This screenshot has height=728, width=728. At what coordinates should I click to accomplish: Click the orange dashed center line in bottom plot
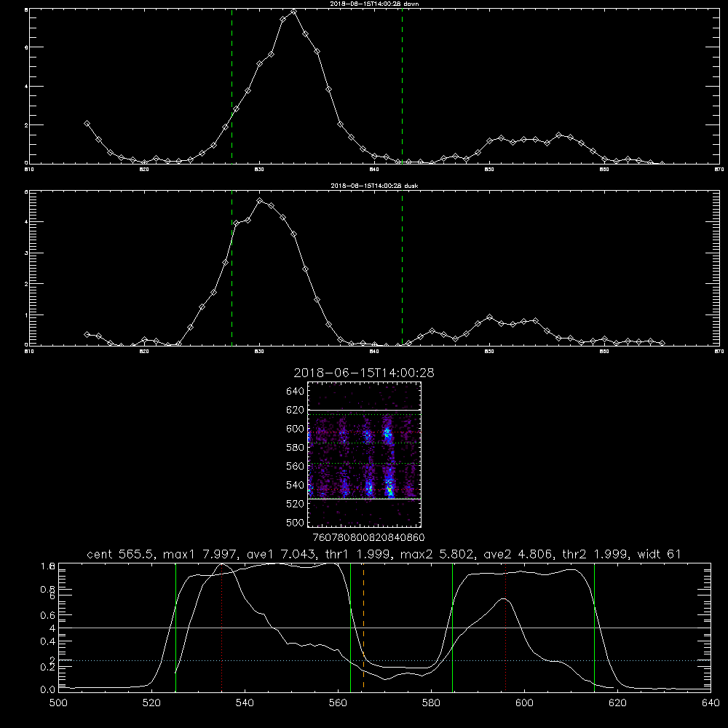tap(363, 627)
